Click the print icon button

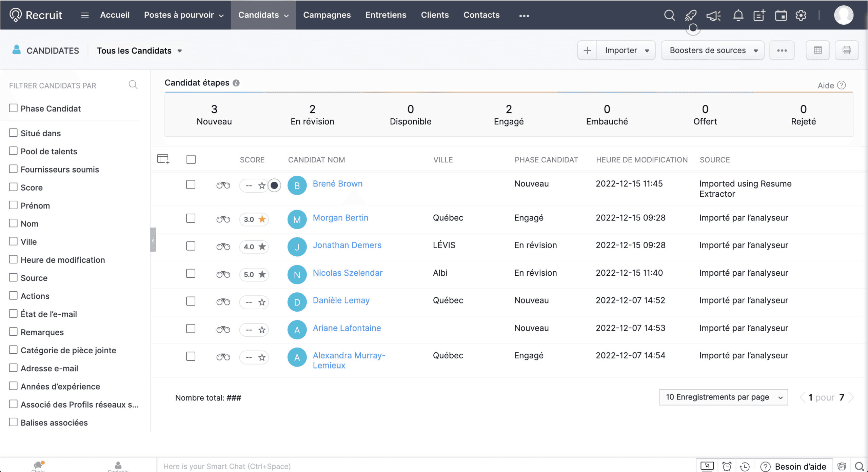tap(847, 51)
